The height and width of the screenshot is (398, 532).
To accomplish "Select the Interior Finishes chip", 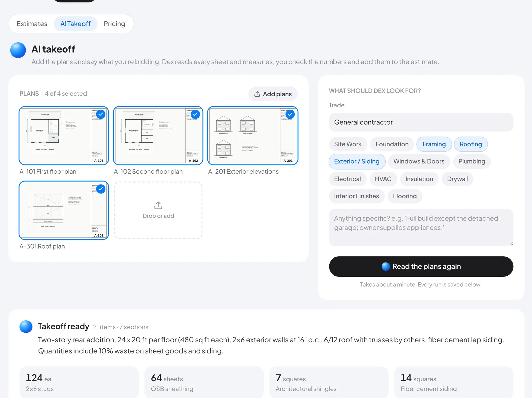I will click(x=356, y=196).
